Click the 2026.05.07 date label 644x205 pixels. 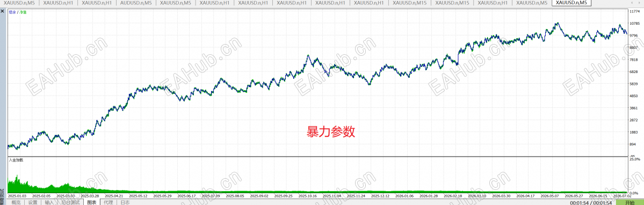549,196
